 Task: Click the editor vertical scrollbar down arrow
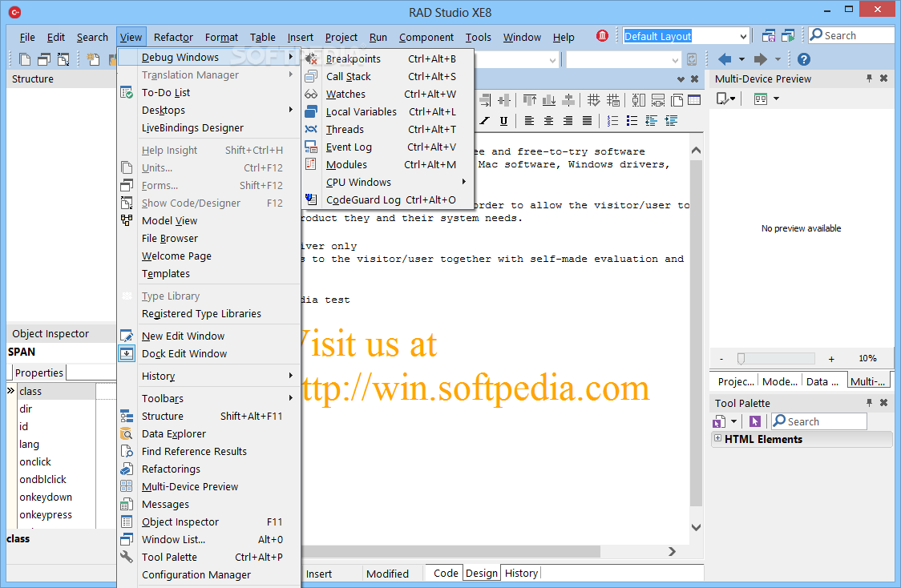[696, 527]
